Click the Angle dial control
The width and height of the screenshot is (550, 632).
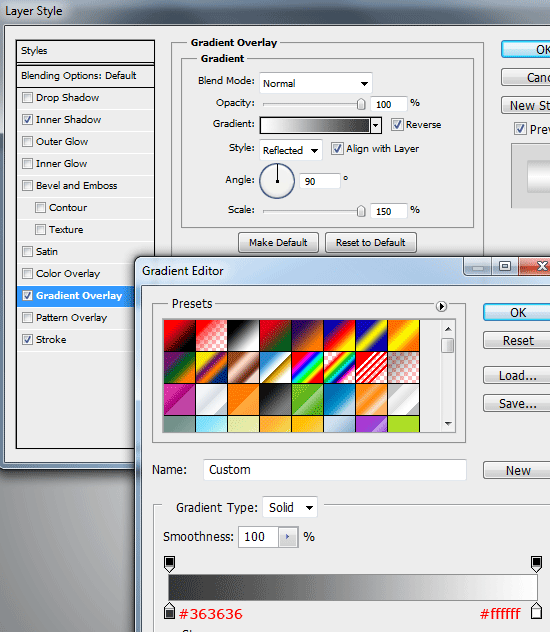tap(277, 181)
